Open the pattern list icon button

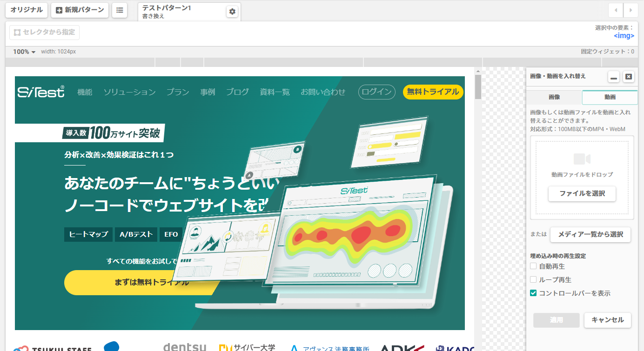click(120, 10)
